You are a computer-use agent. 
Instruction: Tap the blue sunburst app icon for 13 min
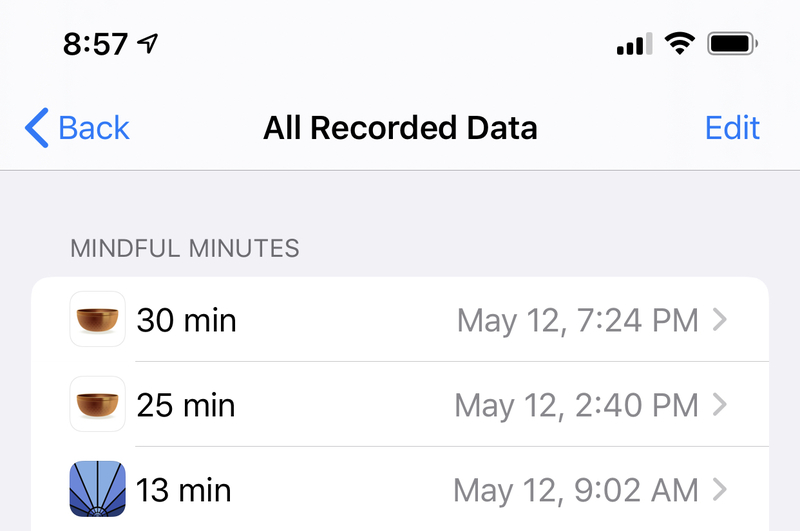click(97, 489)
